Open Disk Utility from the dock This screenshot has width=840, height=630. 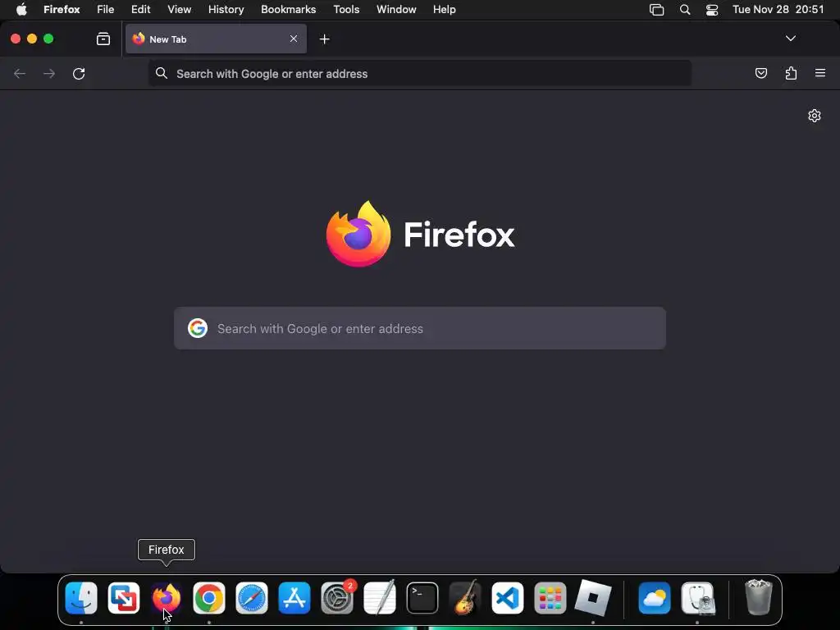click(x=697, y=598)
